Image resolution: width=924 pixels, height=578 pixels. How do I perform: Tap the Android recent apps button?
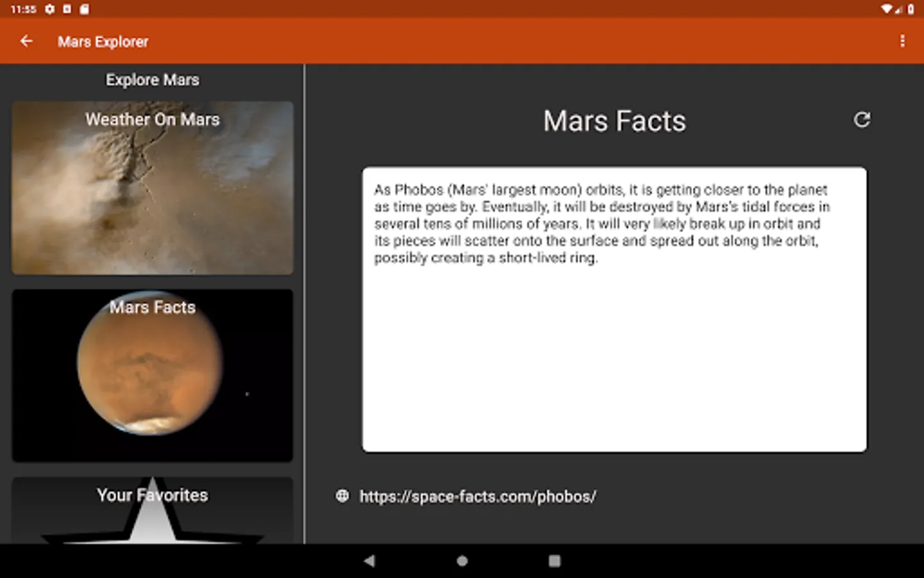(x=554, y=561)
